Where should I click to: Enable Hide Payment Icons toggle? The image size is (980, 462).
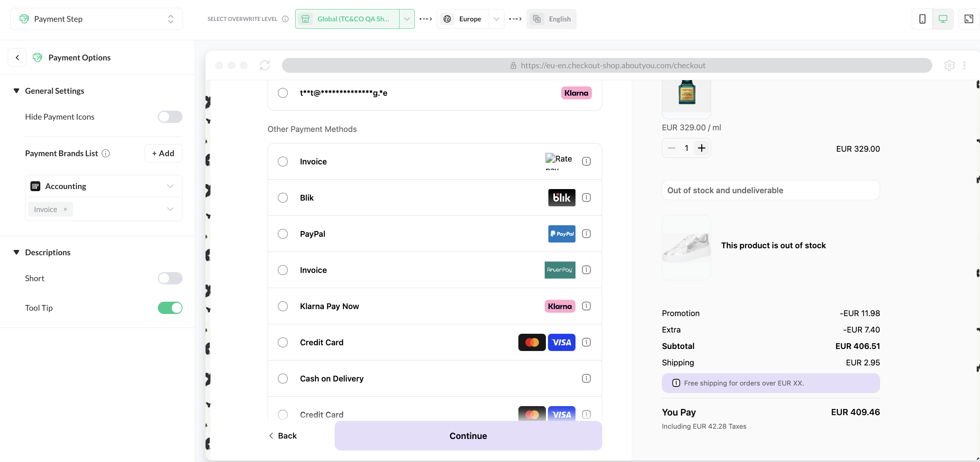(x=170, y=117)
